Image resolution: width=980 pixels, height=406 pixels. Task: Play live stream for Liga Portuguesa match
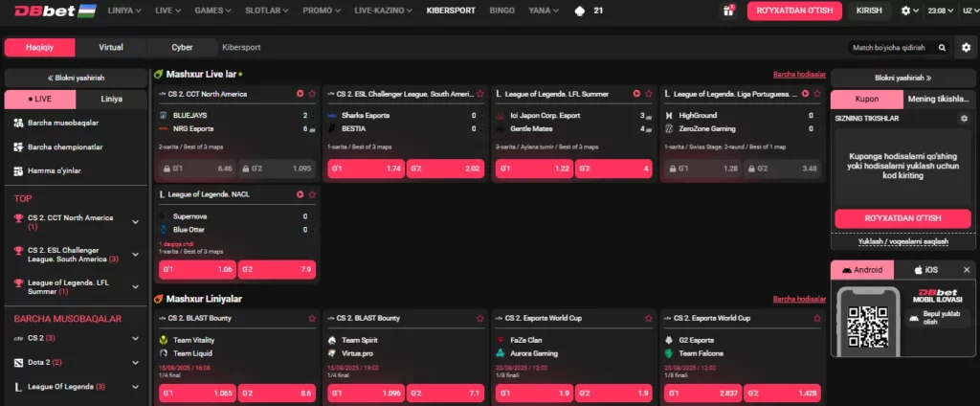point(805,94)
